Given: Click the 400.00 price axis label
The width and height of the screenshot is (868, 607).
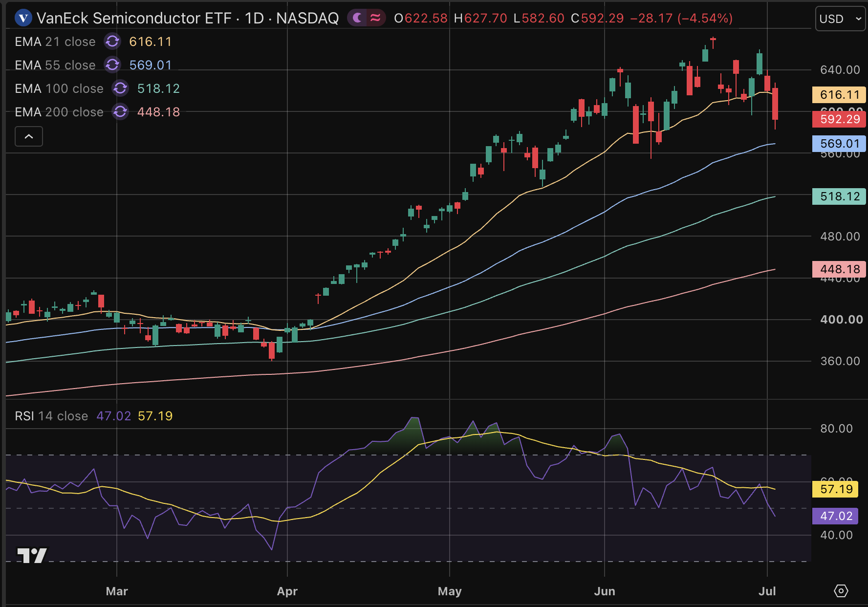Looking at the screenshot, I should (x=841, y=320).
